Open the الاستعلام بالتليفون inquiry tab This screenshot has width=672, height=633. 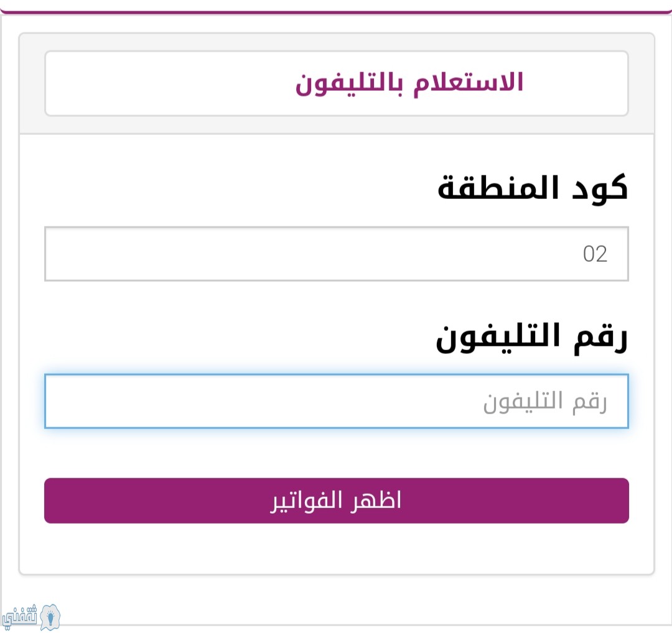337,83
